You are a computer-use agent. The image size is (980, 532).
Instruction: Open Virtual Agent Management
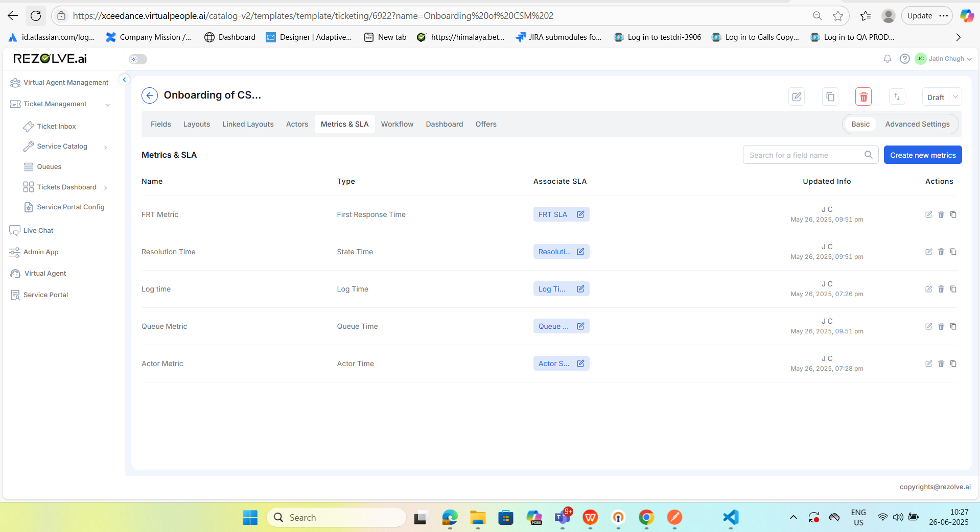[x=59, y=83]
